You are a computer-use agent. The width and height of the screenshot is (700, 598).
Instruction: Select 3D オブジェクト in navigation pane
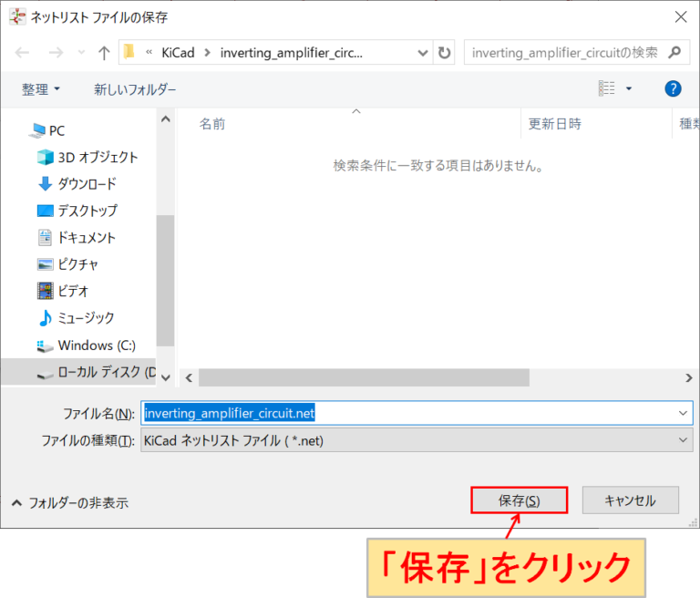[98, 157]
